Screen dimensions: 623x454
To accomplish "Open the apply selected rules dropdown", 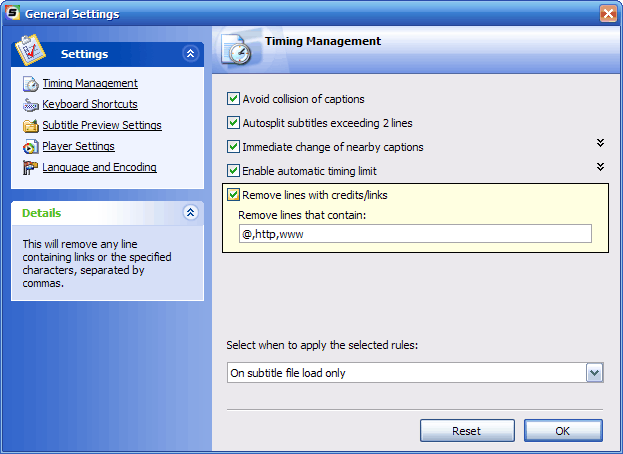I will click(594, 373).
